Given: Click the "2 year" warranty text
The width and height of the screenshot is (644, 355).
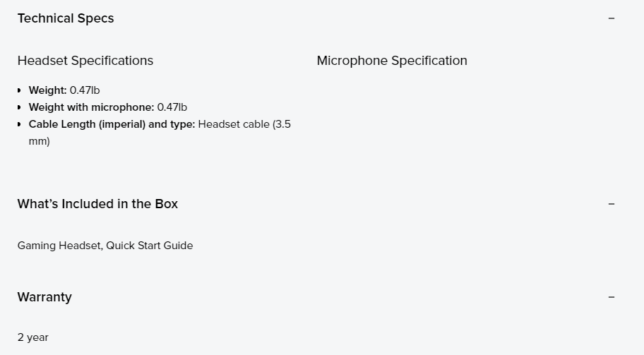Looking at the screenshot, I should 33,337.
